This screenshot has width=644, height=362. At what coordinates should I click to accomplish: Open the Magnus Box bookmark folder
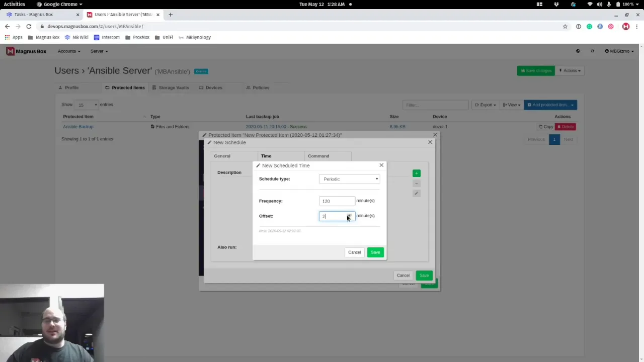(x=44, y=37)
